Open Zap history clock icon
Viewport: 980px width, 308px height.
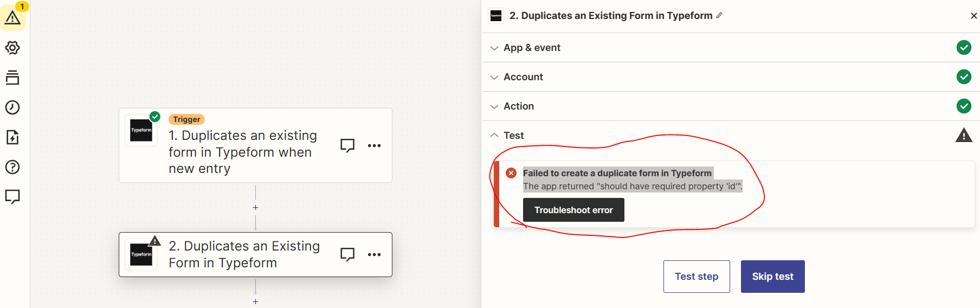click(x=12, y=107)
